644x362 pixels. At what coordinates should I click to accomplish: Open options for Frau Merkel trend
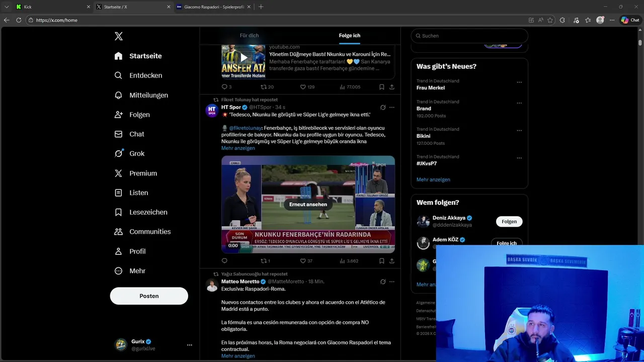[x=519, y=82]
